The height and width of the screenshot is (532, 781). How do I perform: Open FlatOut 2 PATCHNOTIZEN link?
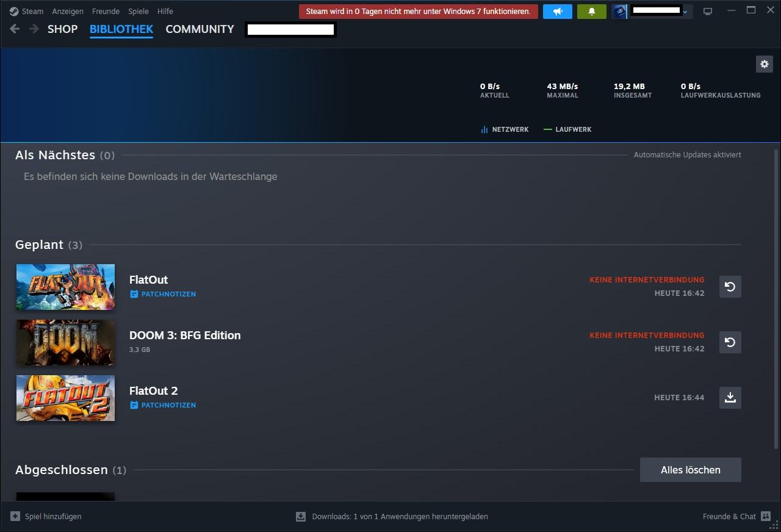[x=168, y=405]
